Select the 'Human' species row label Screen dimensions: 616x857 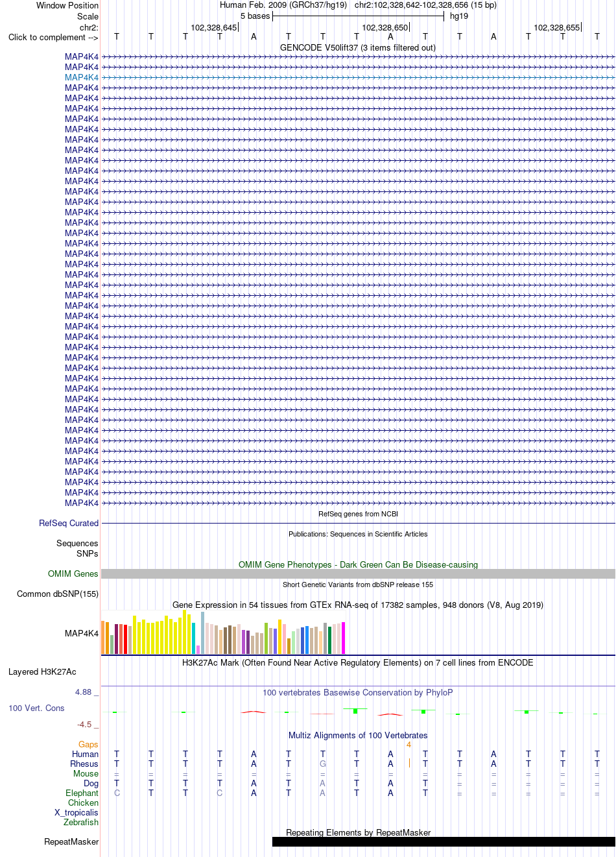pyautogui.click(x=86, y=754)
